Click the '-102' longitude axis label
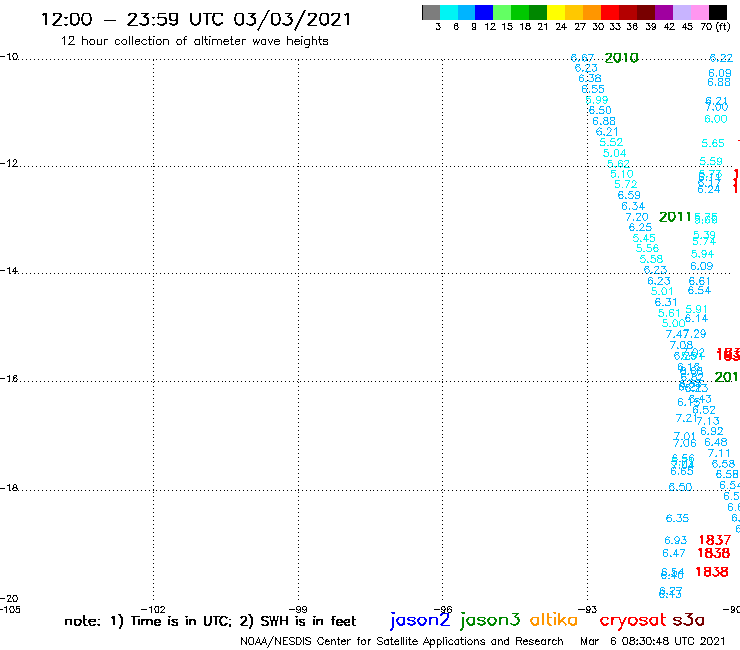740x650 pixels. pyautogui.click(x=153, y=609)
